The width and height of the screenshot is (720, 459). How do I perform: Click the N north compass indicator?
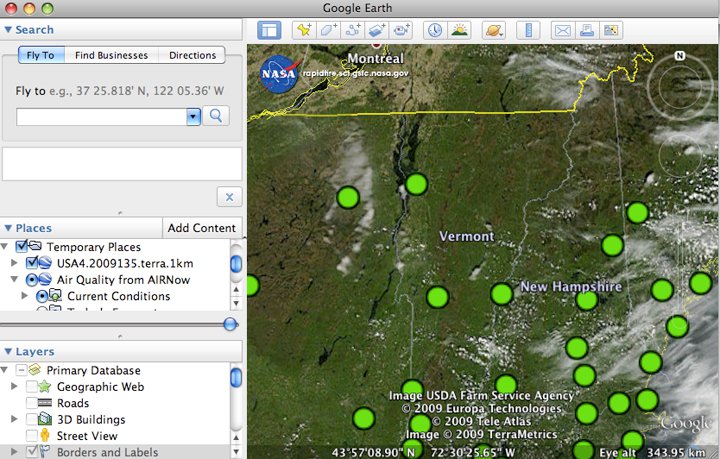(680, 56)
